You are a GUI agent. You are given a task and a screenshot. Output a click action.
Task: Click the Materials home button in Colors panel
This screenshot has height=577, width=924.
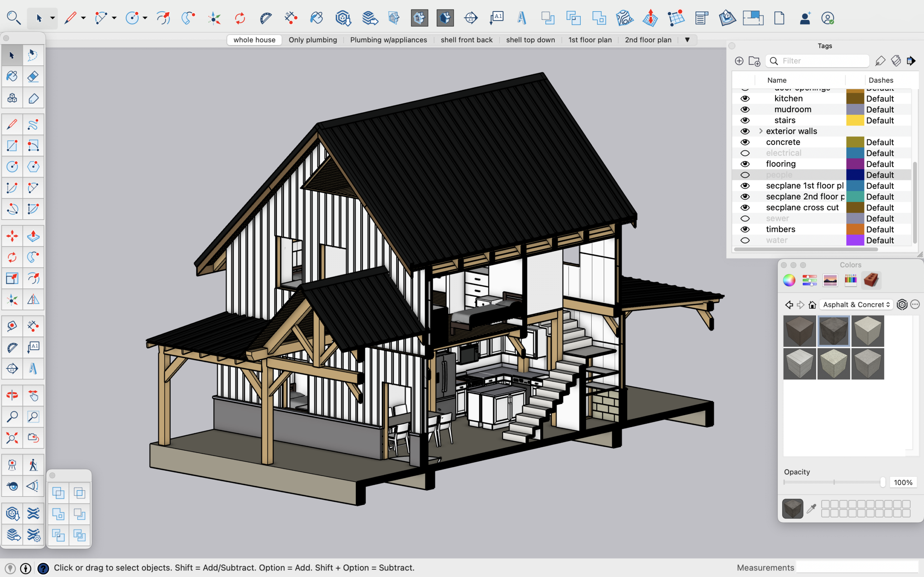(812, 304)
